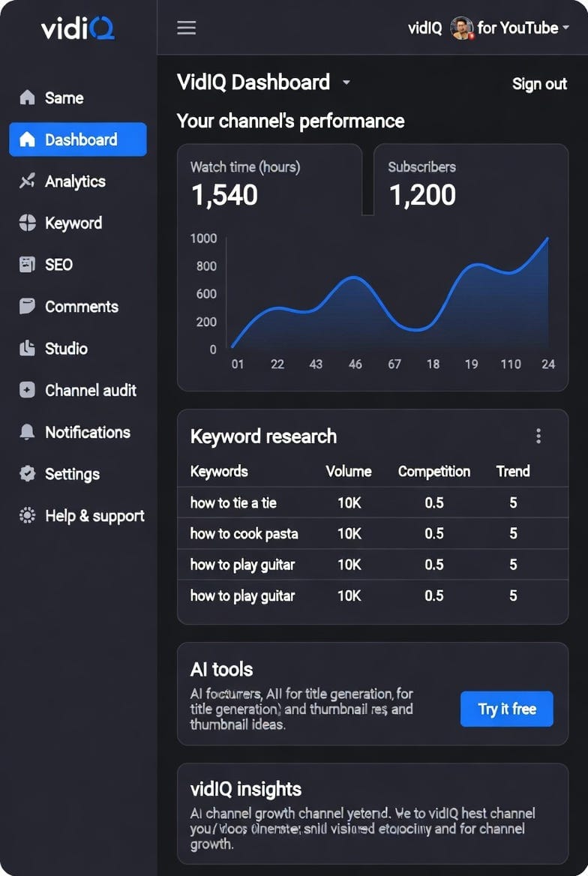Screen dimensions: 588x876
Task: Click the Comments bubble icon
Action: [27, 306]
